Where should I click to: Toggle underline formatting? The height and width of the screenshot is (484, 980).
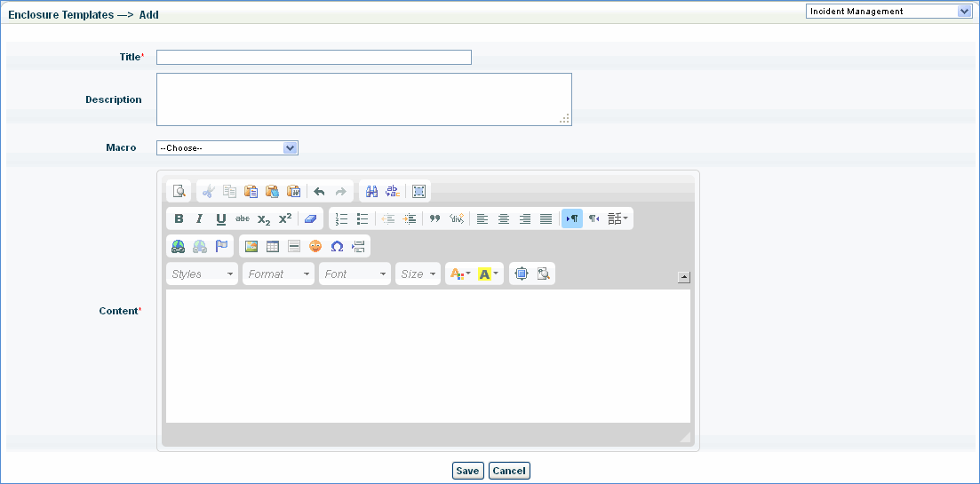[x=221, y=219]
